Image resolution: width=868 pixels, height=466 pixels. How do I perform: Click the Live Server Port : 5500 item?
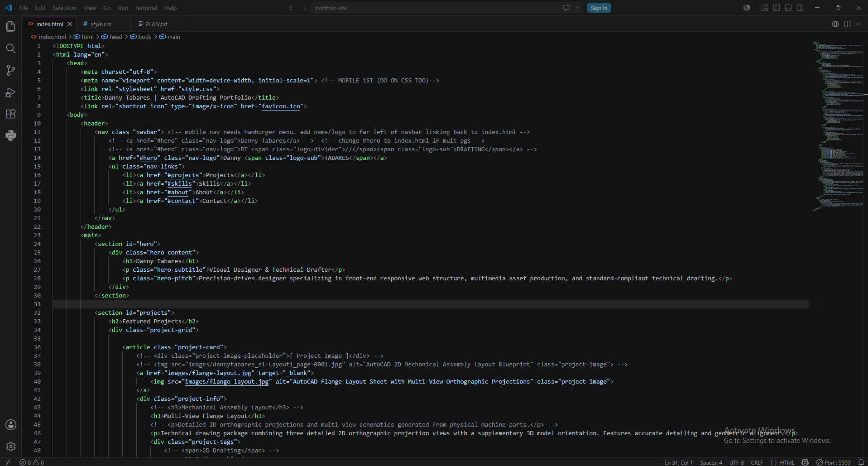[x=834, y=462]
